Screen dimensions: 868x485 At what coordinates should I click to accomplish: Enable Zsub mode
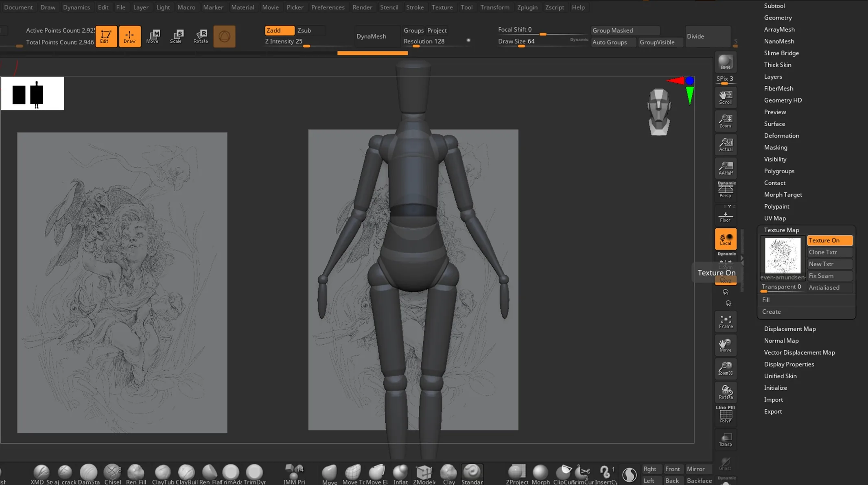pyautogui.click(x=310, y=31)
